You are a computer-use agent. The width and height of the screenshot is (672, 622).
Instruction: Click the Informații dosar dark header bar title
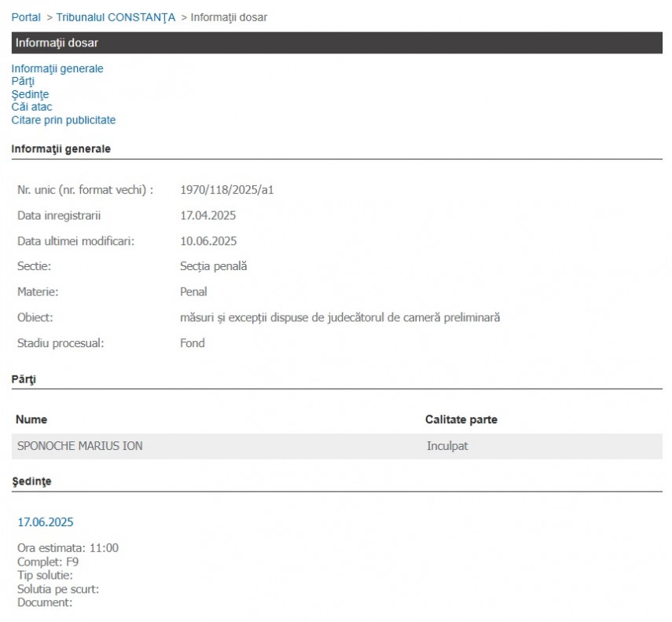pos(57,43)
